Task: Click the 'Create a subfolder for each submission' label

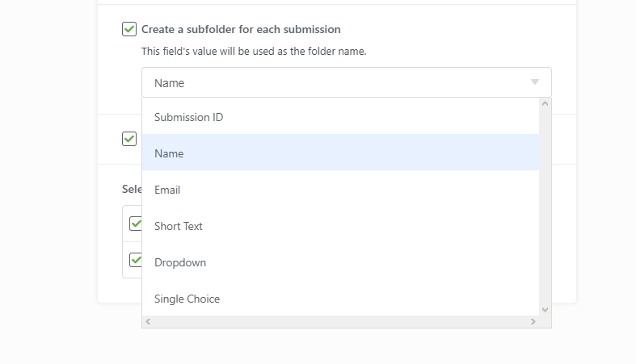Action: 241,29
